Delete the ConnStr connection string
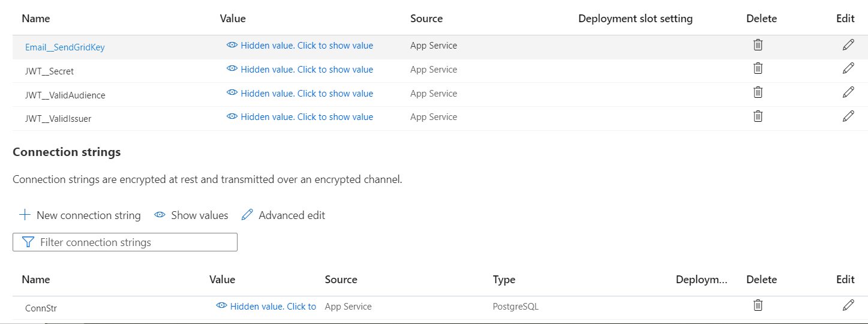The height and width of the screenshot is (324, 868). point(758,305)
